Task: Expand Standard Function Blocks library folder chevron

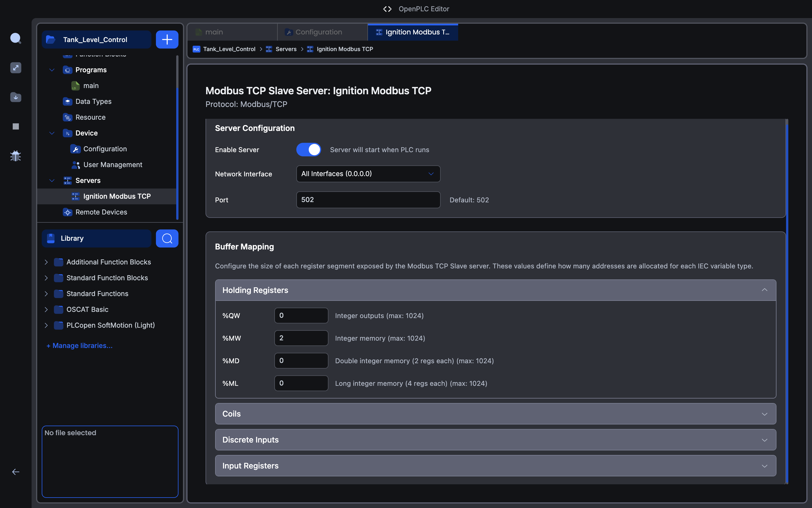Action: click(x=46, y=278)
